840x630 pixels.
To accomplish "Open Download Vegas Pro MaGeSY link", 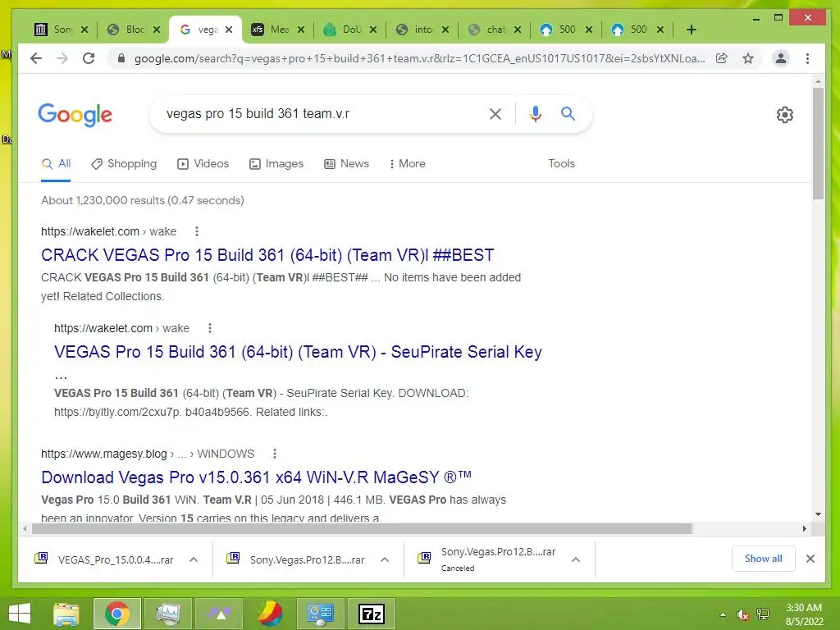I will [x=256, y=477].
